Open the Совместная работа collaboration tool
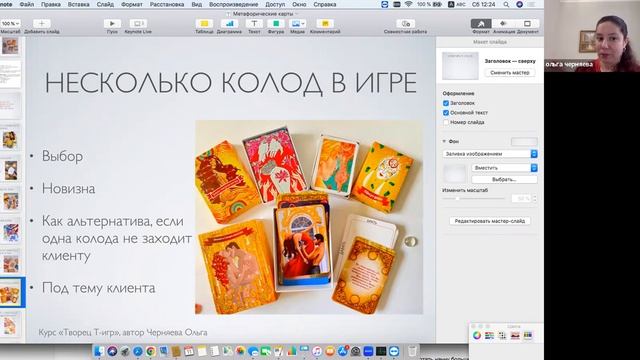The image size is (640, 360). tap(405, 24)
